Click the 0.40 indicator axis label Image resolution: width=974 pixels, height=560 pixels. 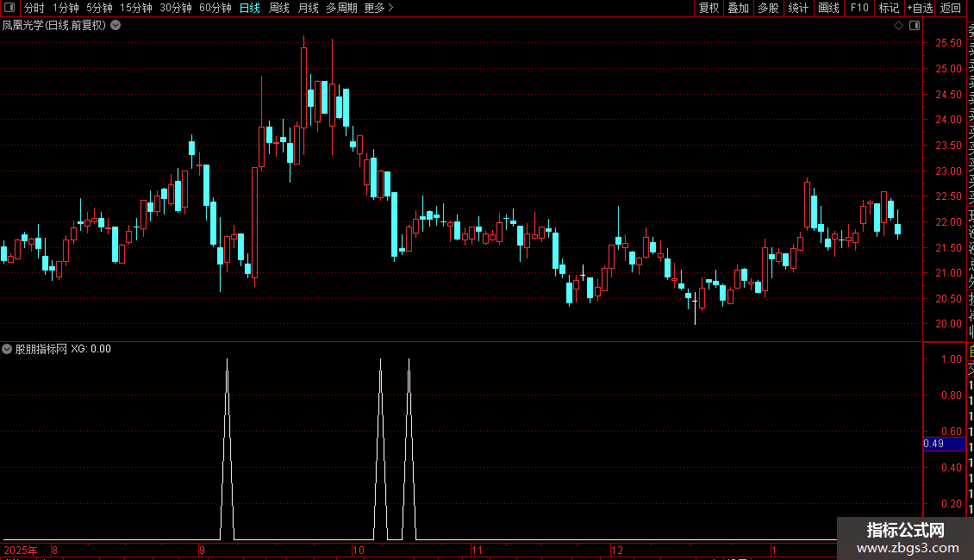pos(951,468)
